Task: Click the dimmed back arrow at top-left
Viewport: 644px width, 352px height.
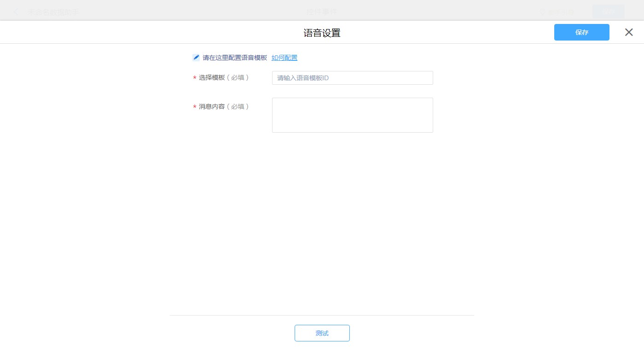Action: click(16, 12)
